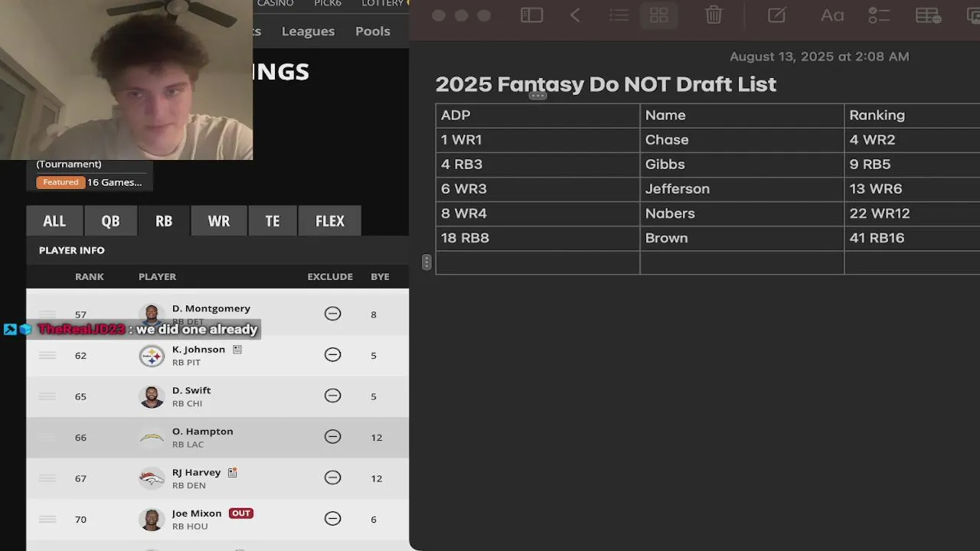
Task: Select the QB position tab
Action: pyautogui.click(x=110, y=220)
